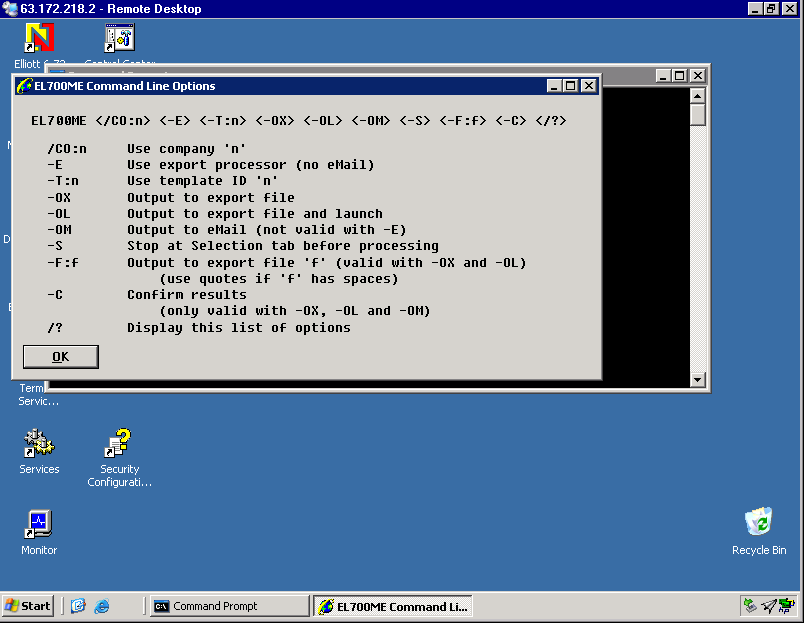Viewport: 804px width, 623px height.
Task: Click the EL700ME usage syntax line
Action: 299,120
